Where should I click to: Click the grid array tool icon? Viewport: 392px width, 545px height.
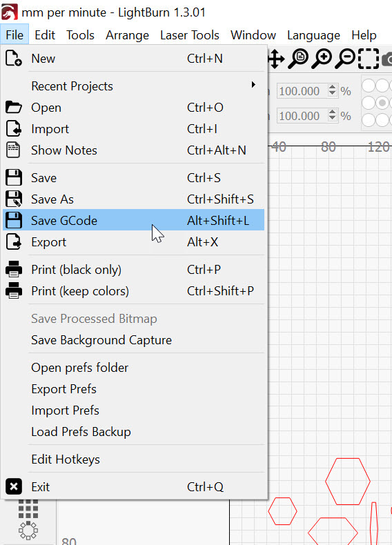click(x=28, y=508)
